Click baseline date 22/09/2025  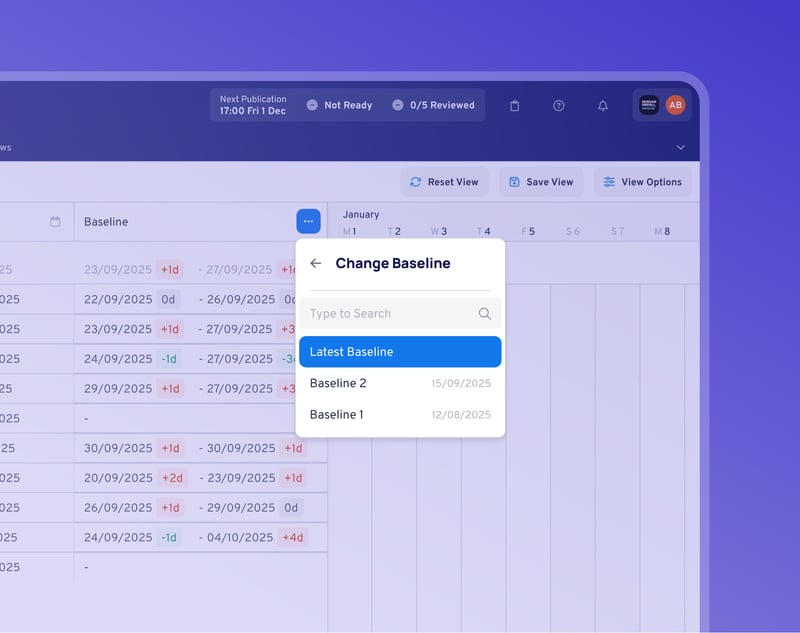point(118,299)
